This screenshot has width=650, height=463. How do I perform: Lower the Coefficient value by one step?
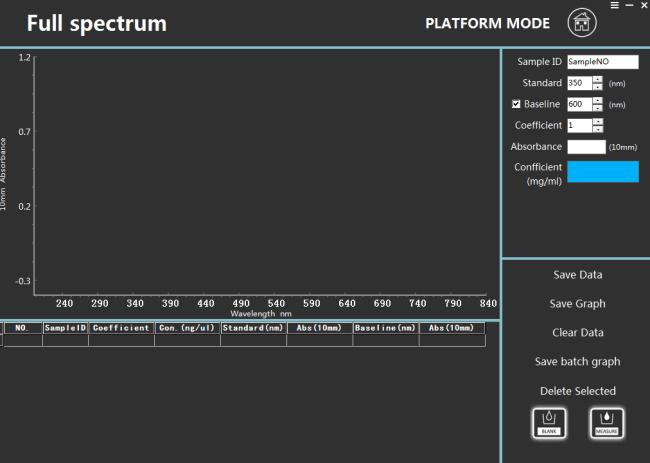point(598,129)
